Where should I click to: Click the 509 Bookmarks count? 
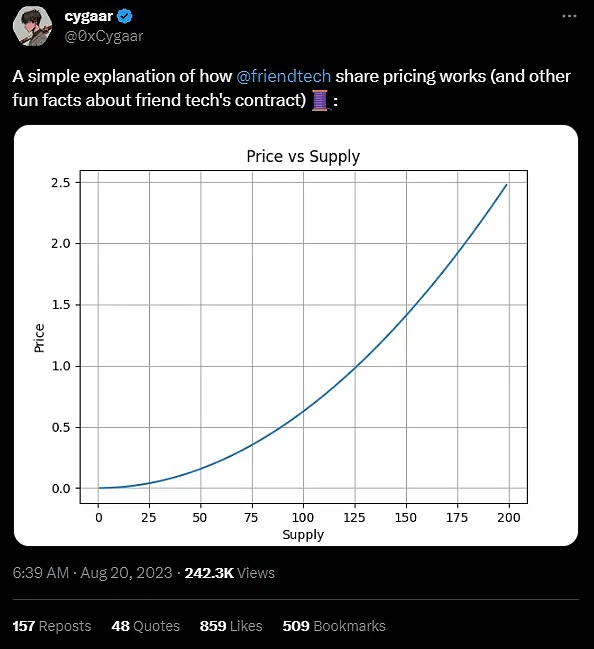[x=334, y=626]
